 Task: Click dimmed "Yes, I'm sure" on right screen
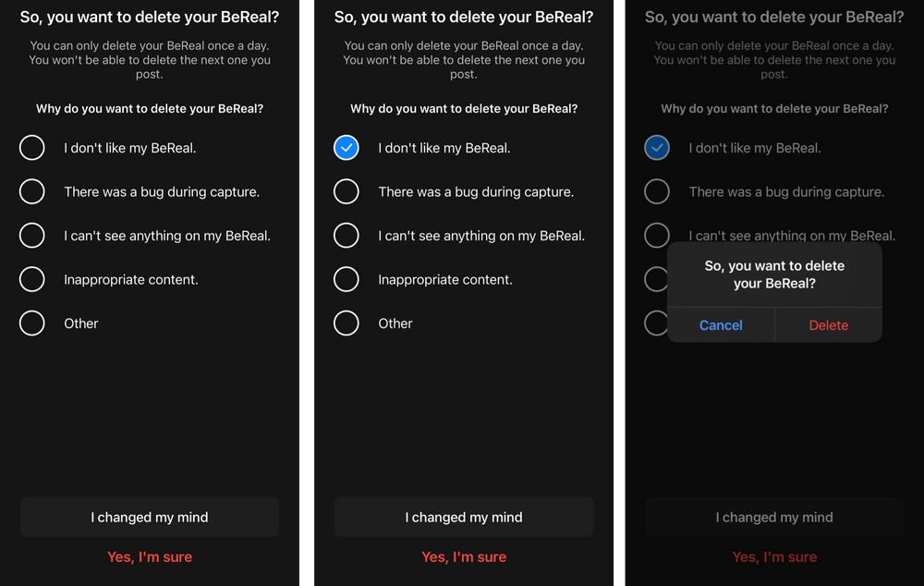[x=774, y=556]
